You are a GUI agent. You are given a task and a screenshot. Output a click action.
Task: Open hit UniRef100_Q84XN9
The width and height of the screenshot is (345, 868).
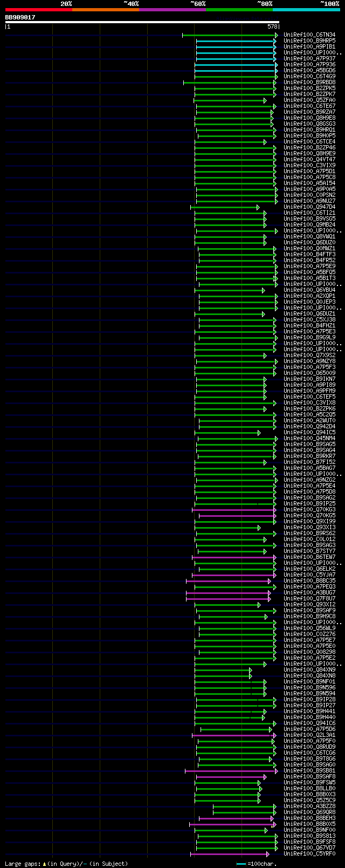tap(309, 670)
